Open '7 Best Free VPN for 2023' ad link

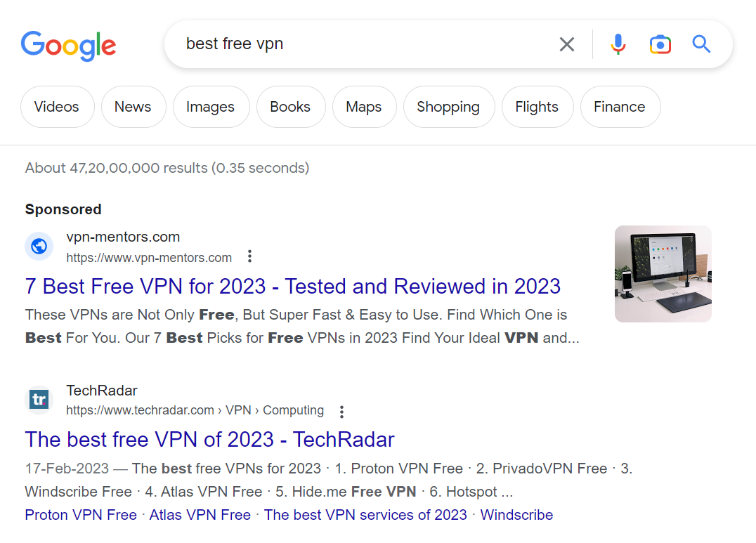click(x=293, y=287)
